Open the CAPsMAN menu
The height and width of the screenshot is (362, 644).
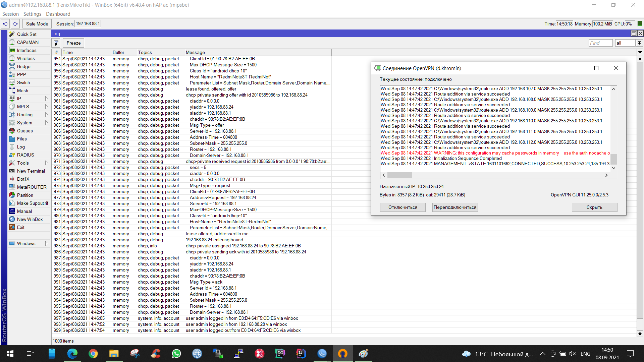coord(28,42)
